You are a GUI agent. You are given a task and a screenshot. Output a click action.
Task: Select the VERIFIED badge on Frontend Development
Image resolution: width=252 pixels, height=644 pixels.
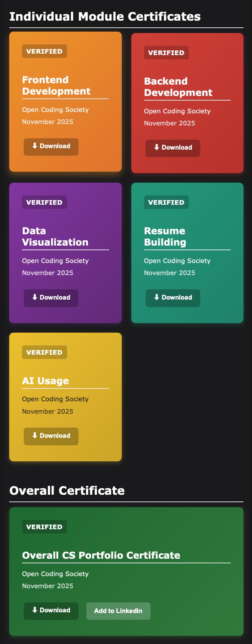point(44,51)
